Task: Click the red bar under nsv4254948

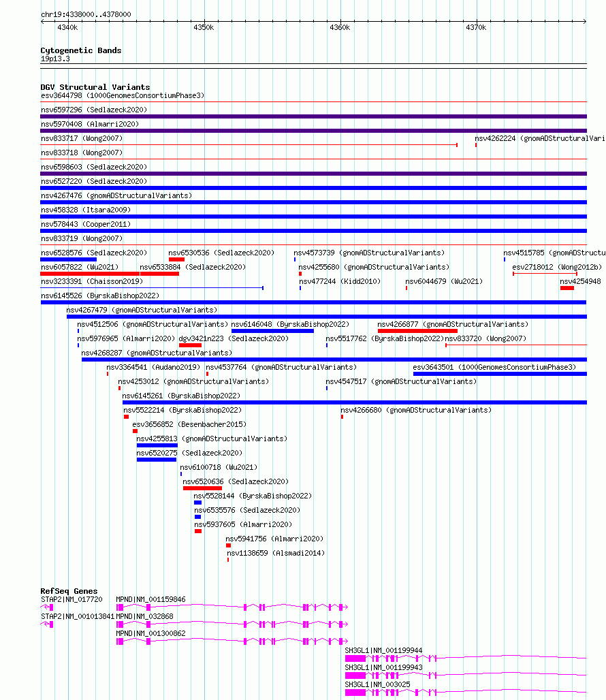Action: pyautogui.click(x=567, y=288)
